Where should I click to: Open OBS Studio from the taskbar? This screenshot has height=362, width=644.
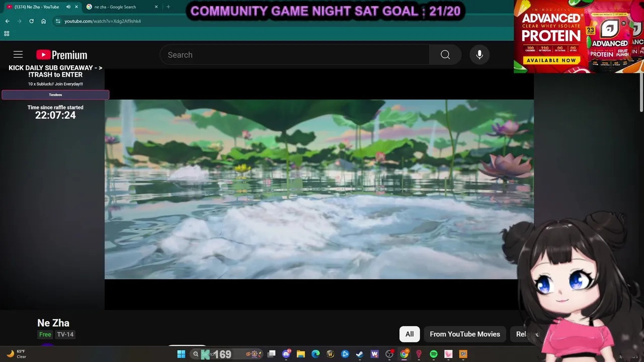(x=389, y=354)
